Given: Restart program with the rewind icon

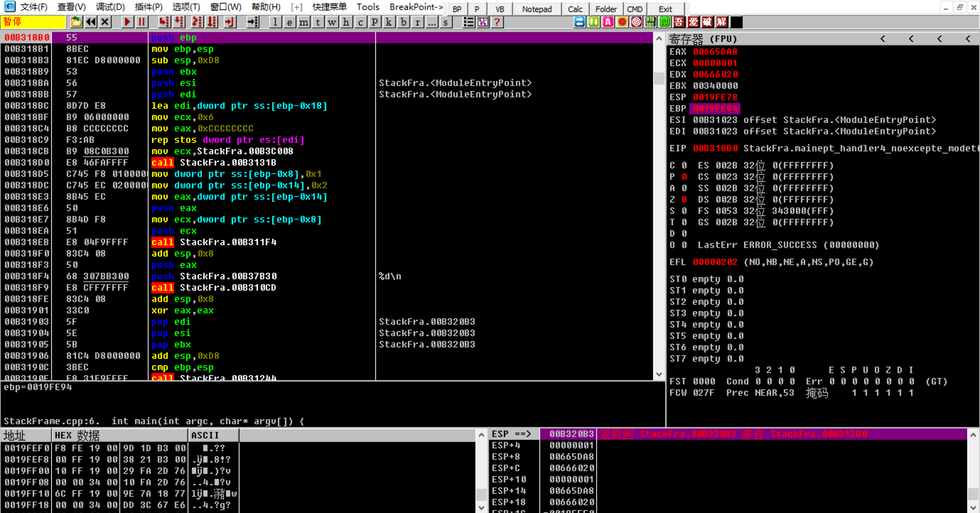Looking at the screenshot, I should click(x=91, y=22).
